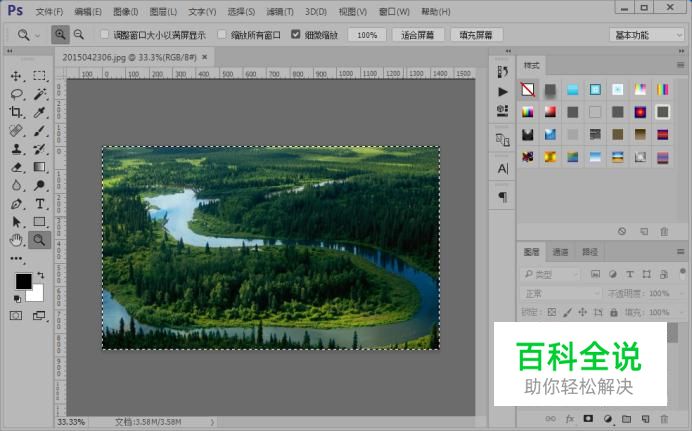Open the 文件(F) menu
692x431 pixels.
click(x=49, y=11)
